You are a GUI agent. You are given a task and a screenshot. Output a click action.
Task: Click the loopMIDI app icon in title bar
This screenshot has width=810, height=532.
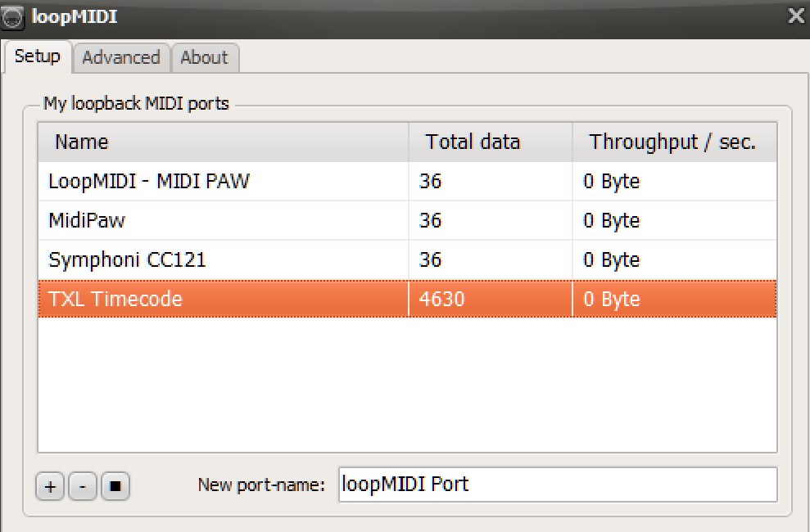pyautogui.click(x=14, y=16)
